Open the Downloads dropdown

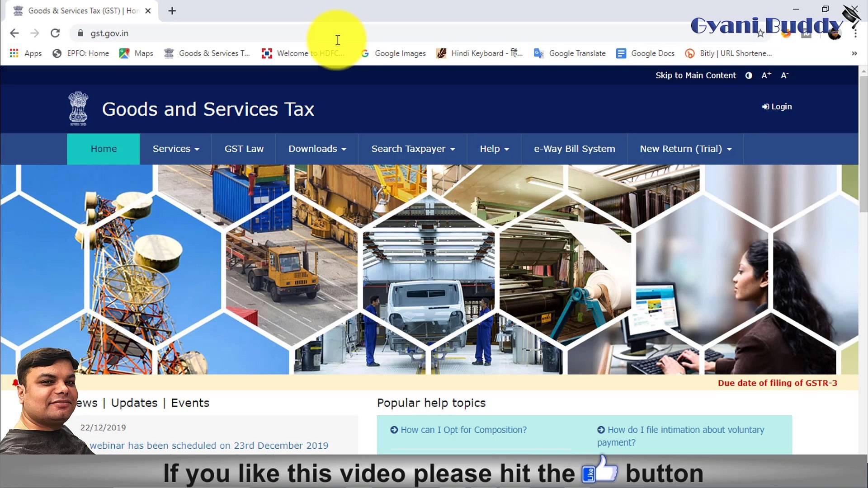tap(316, 149)
